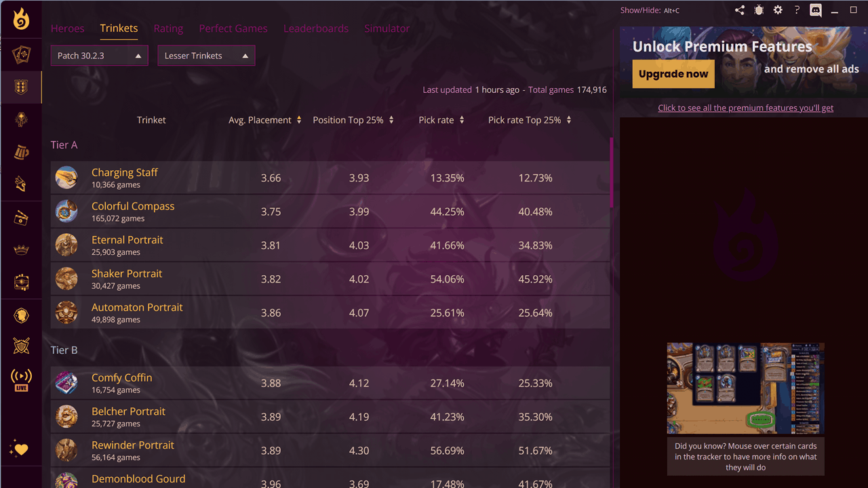Screen dimensions: 868x488
Task: Open the question mark help icon
Action: [797, 10]
